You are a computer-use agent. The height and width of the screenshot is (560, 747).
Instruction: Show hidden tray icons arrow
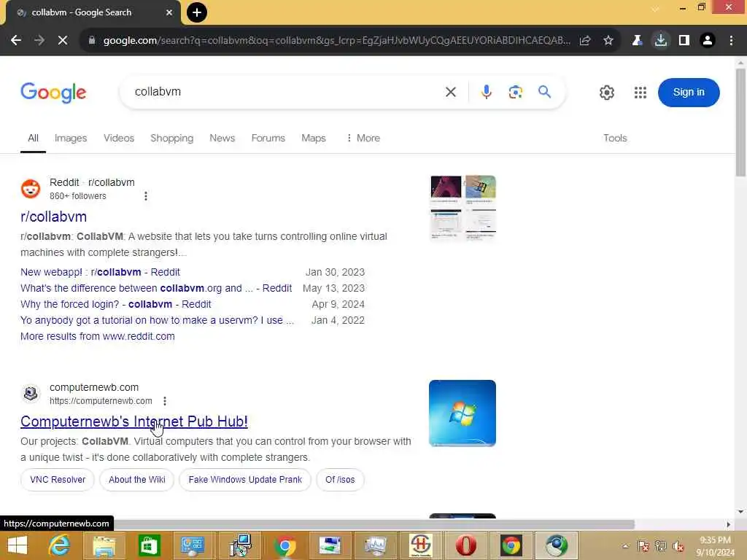(625, 546)
